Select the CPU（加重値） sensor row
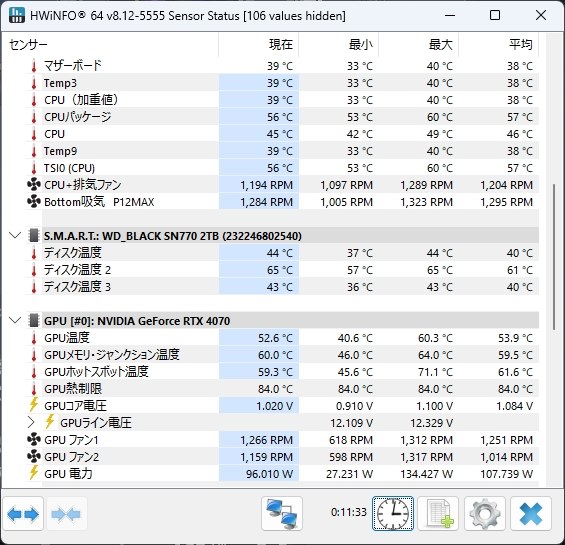 coord(282,100)
